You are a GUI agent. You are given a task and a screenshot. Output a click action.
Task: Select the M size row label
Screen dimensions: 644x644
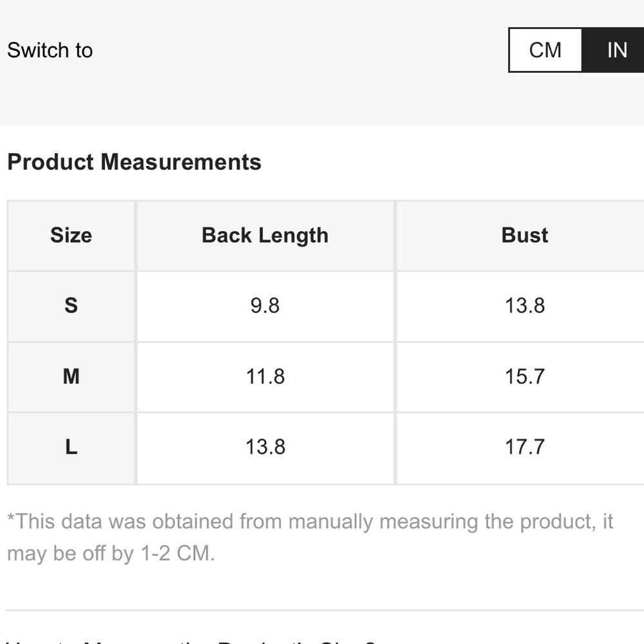(x=71, y=377)
